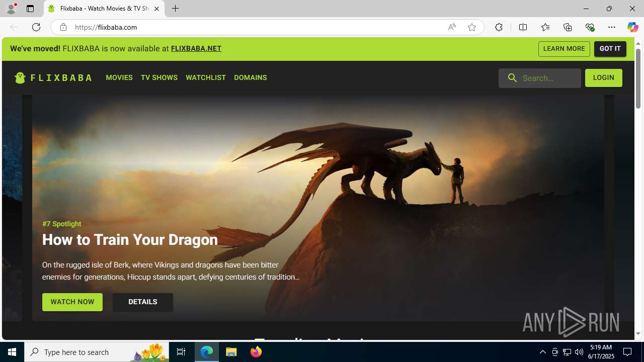Refresh the current page
Image resolution: width=644 pixels, height=362 pixels.
point(36,27)
